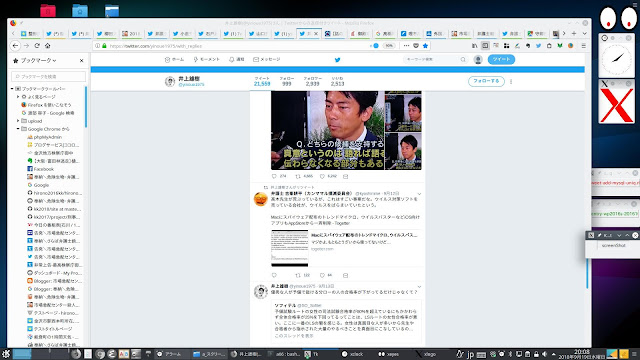Close the active Twitter tab

pyautogui.click(x=316, y=33)
